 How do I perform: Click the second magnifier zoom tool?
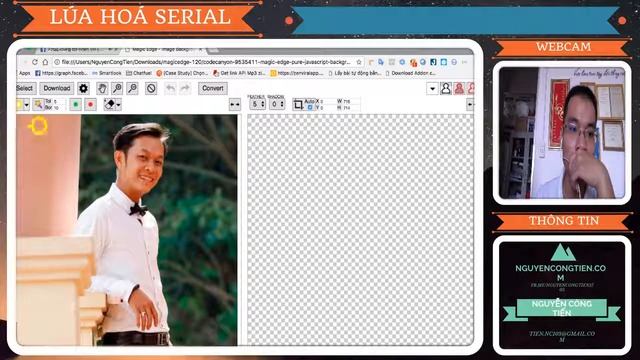(x=132, y=88)
